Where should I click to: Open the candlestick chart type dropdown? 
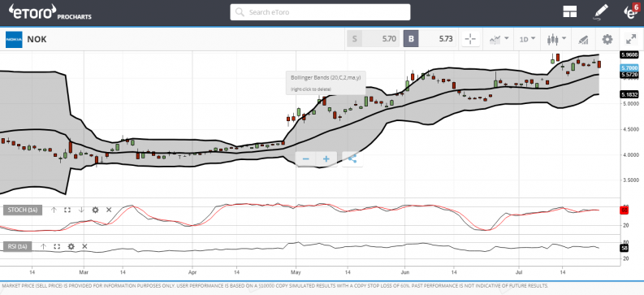(556, 40)
